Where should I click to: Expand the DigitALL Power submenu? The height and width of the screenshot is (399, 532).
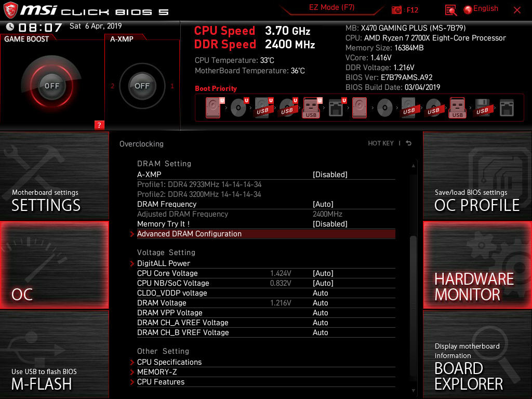tap(164, 263)
